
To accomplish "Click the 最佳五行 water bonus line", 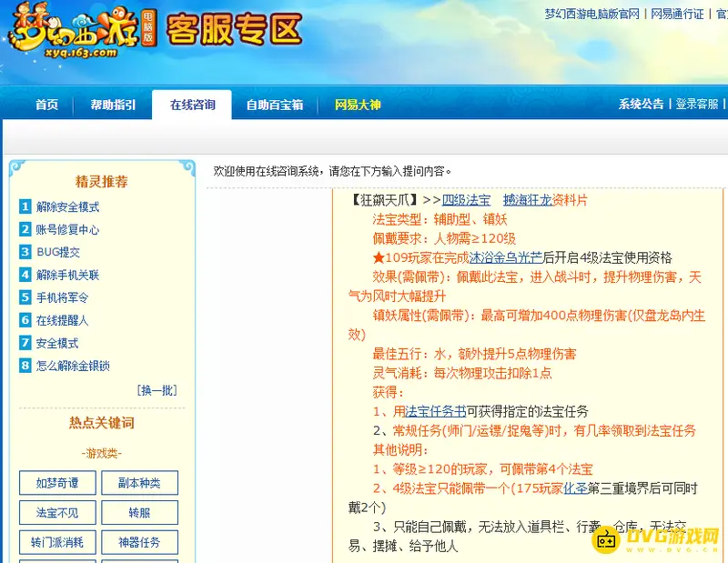I will point(474,354).
